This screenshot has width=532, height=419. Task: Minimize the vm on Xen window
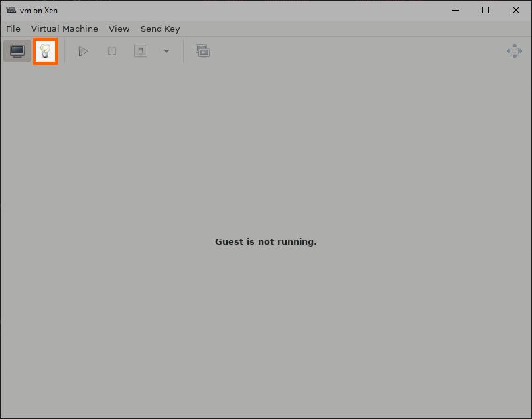(455, 10)
